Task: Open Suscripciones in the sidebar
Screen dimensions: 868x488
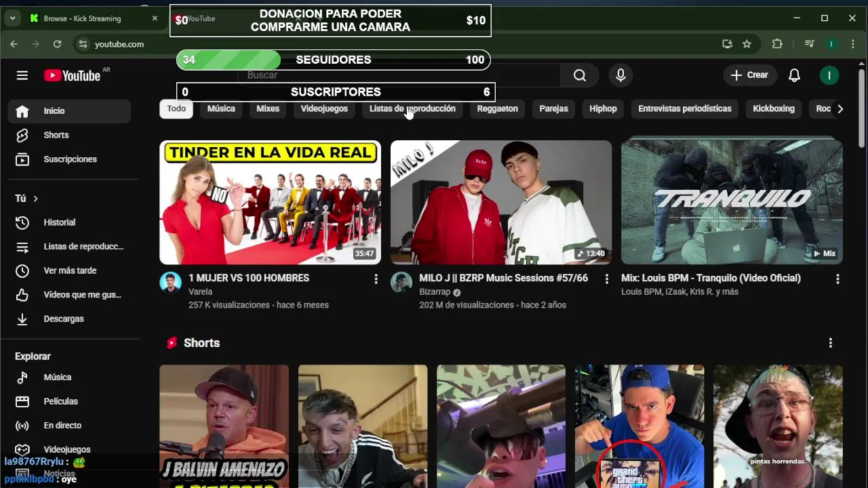Action: tap(69, 159)
